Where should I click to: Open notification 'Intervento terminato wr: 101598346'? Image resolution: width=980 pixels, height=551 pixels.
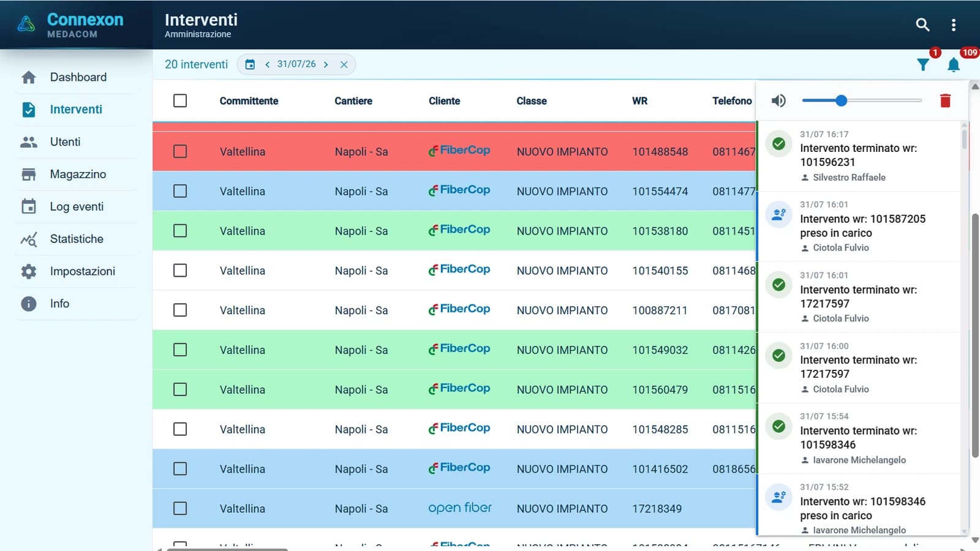[x=859, y=438]
